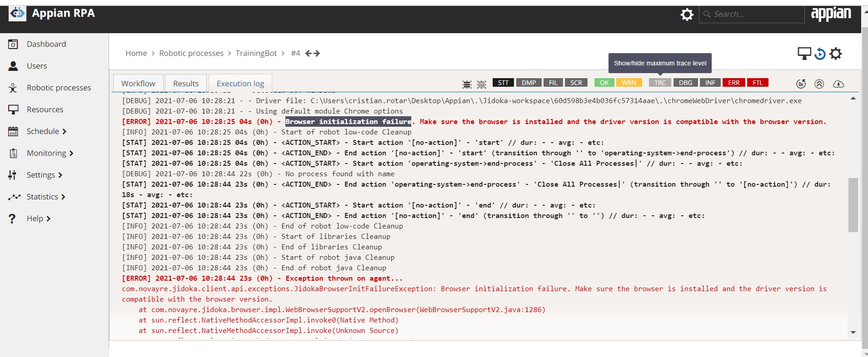
Task: Click the Users person icon
Action: pyautogui.click(x=13, y=66)
